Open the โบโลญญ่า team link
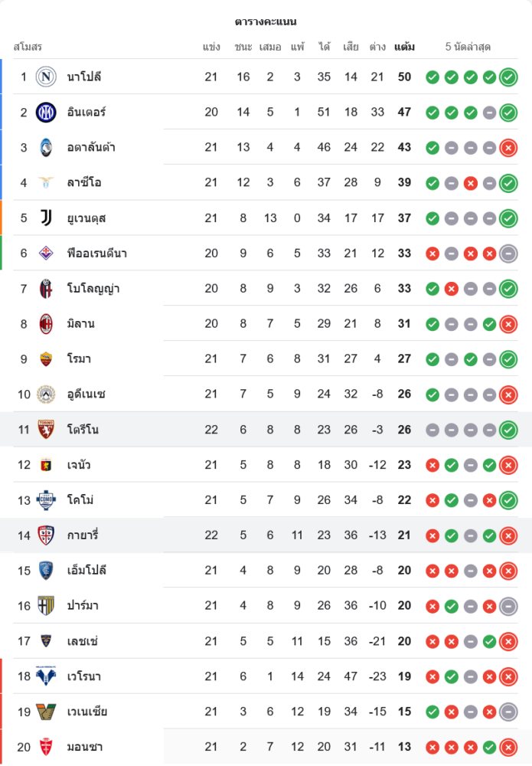Image resolution: width=532 pixels, height=766 pixels. point(93,288)
